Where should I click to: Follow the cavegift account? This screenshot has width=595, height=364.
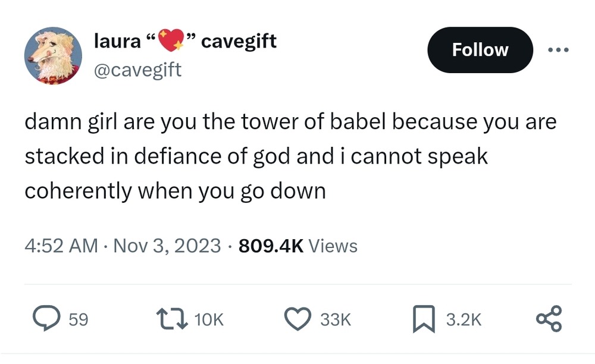pos(480,50)
